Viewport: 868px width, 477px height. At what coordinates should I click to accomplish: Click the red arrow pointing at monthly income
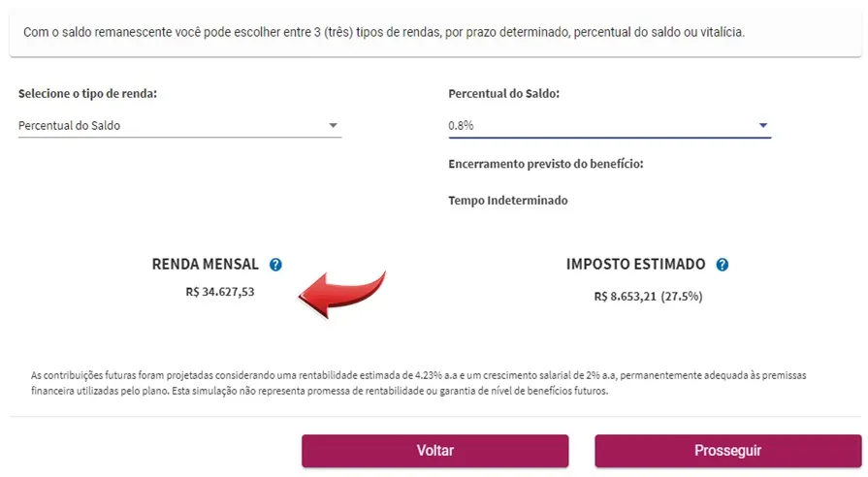coord(341,295)
